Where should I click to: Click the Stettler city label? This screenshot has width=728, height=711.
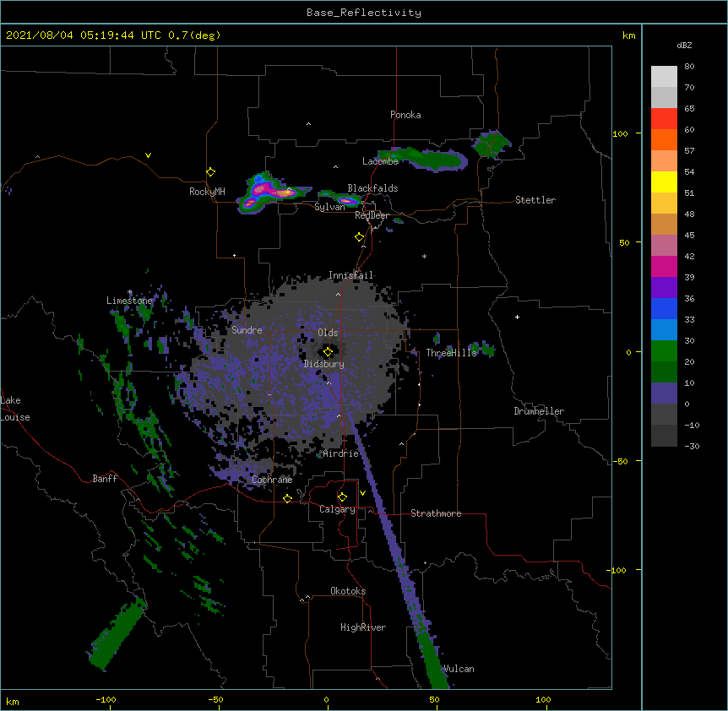(535, 200)
